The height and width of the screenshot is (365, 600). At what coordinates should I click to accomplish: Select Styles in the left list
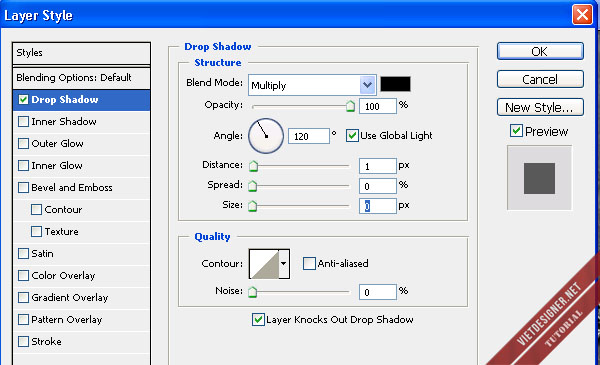coord(81,53)
